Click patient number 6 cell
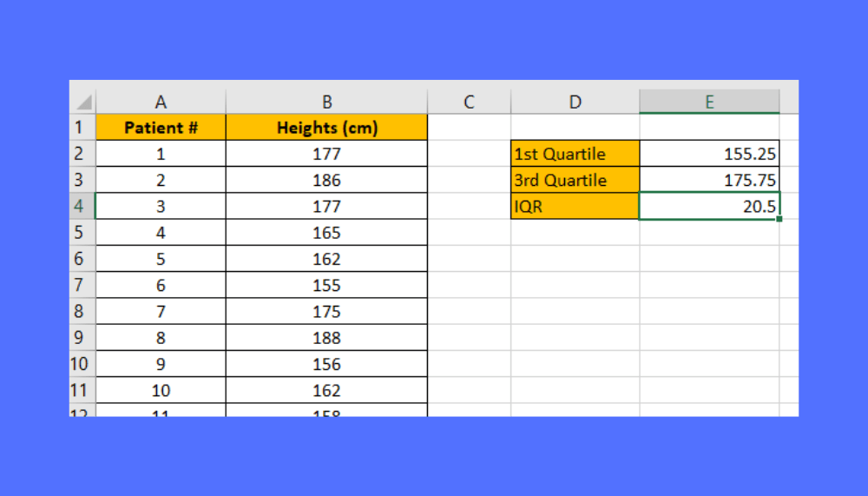This screenshot has height=496, width=868. click(161, 285)
